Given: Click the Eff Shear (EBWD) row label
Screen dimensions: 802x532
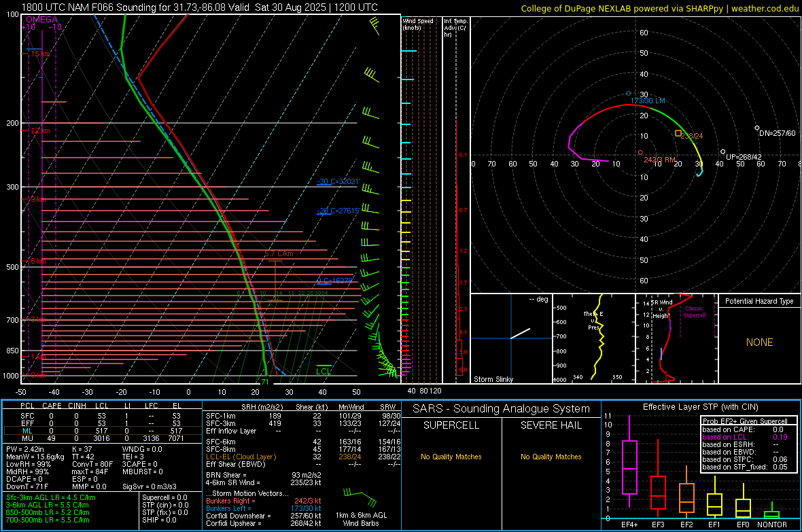Looking at the screenshot, I should coord(235,464).
